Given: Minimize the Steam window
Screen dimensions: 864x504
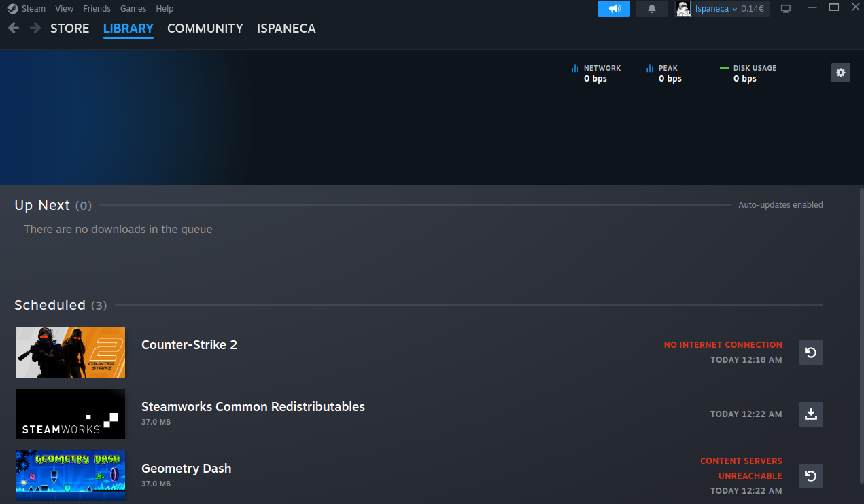Looking at the screenshot, I should pos(812,7).
